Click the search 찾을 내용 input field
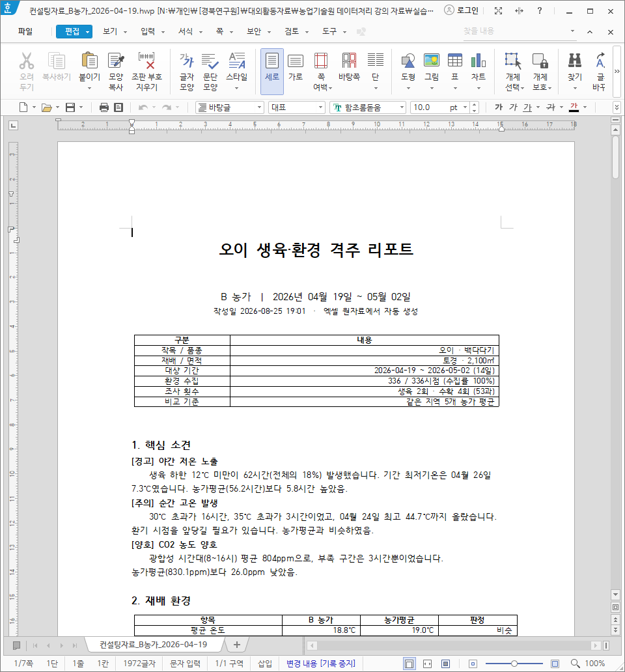The width and height of the screenshot is (625, 672). coord(516,31)
